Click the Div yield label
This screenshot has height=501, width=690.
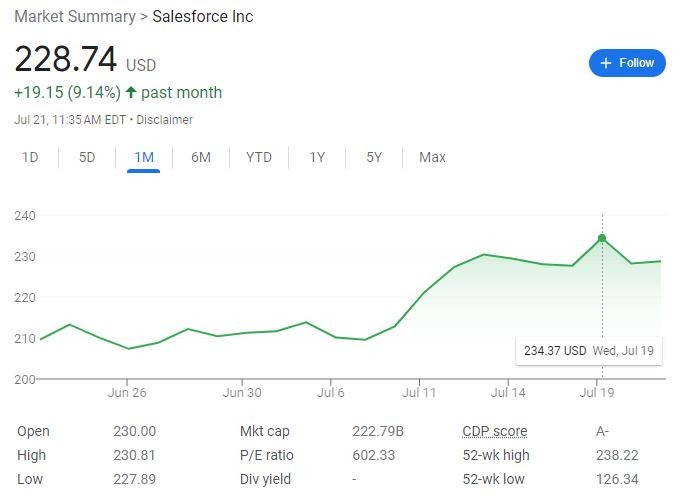tap(265, 479)
